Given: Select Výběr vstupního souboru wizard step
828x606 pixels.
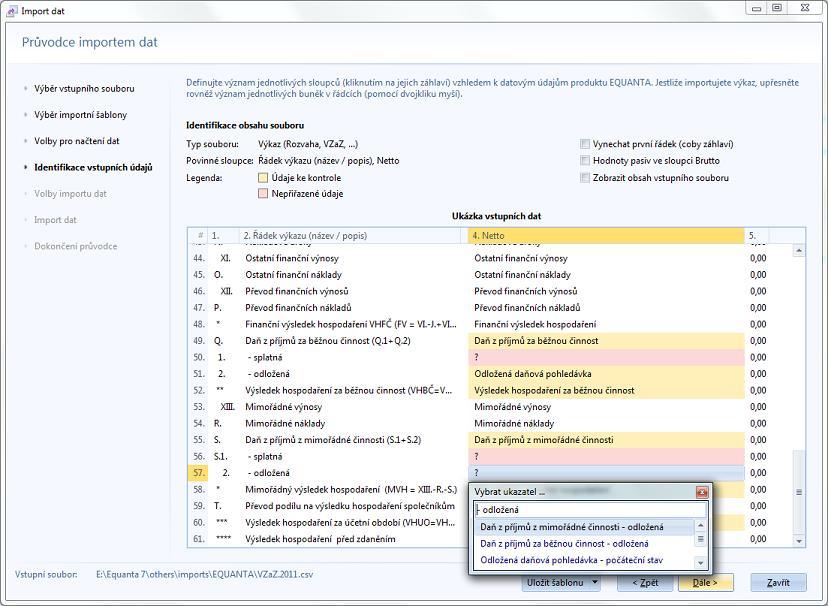Looking at the screenshot, I should [x=84, y=89].
